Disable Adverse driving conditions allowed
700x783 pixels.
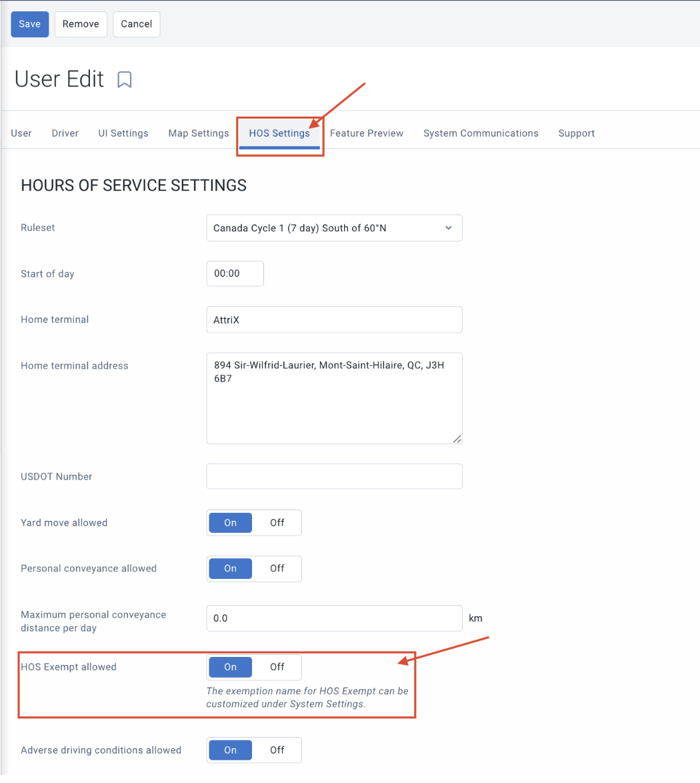coord(277,750)
